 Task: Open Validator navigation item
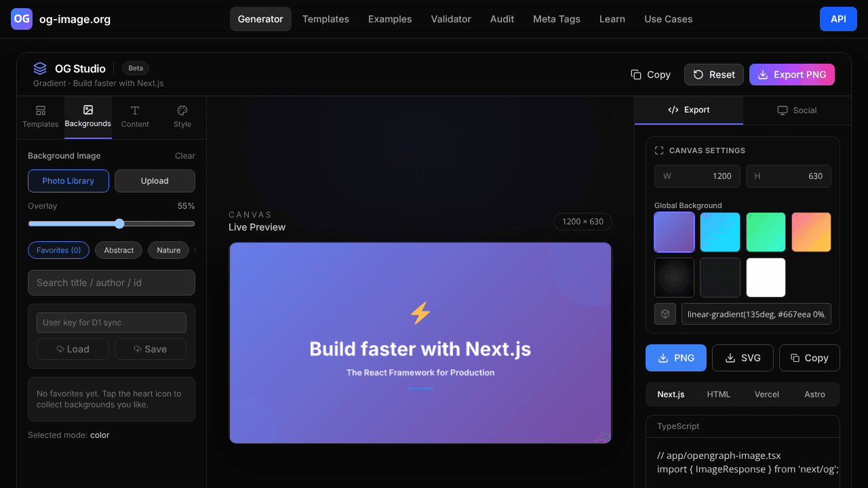point(451,19)
